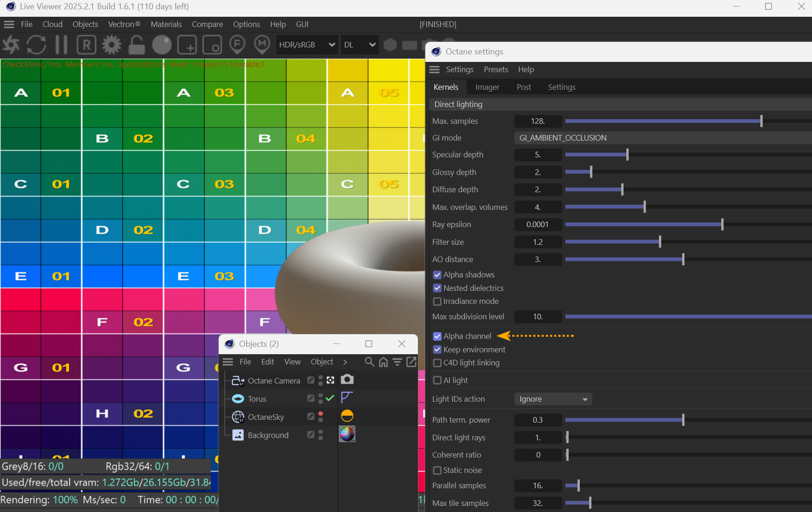Click the Ray epsilon value field
This screenshot has height=512, width=812.
[x=538, y=224]
